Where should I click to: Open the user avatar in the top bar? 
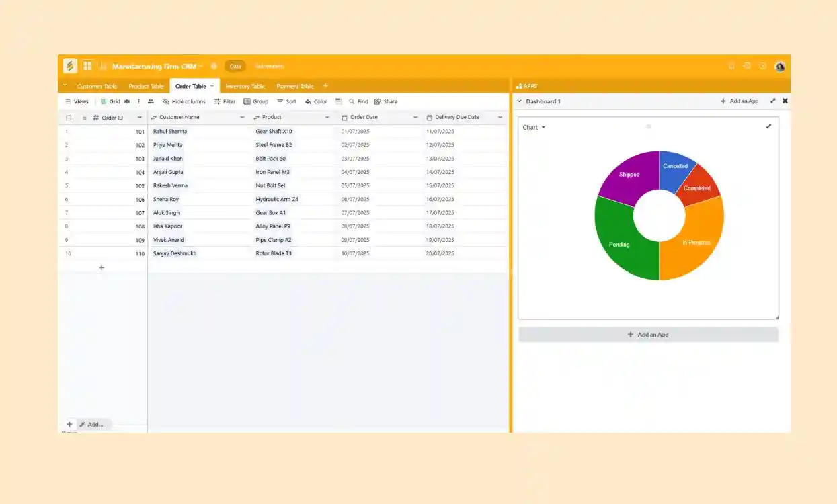point(780,66)
